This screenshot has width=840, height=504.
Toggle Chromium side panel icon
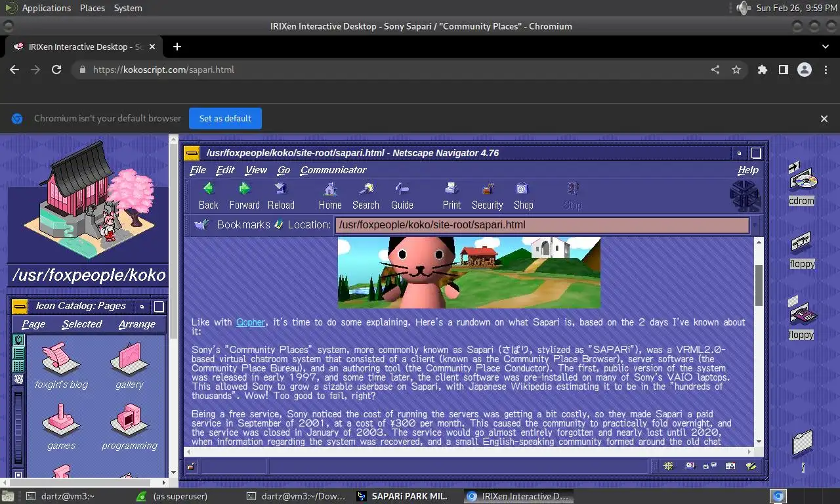[784, 70]
